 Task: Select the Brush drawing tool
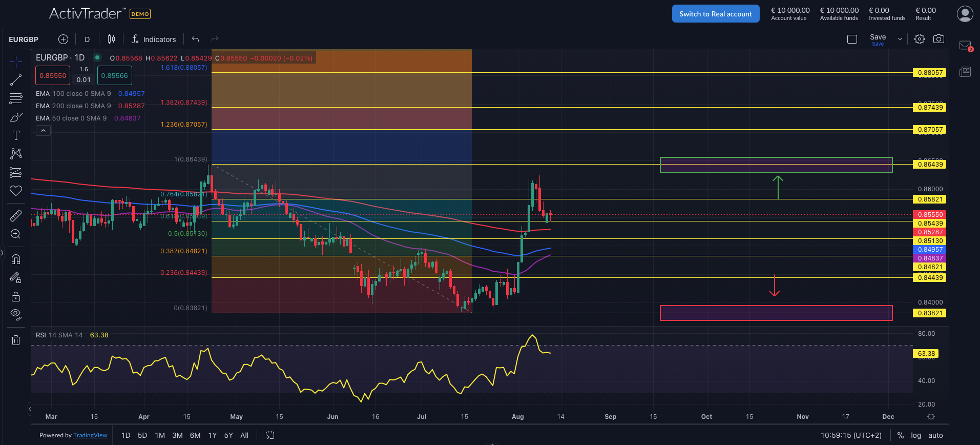coord(16,117)
